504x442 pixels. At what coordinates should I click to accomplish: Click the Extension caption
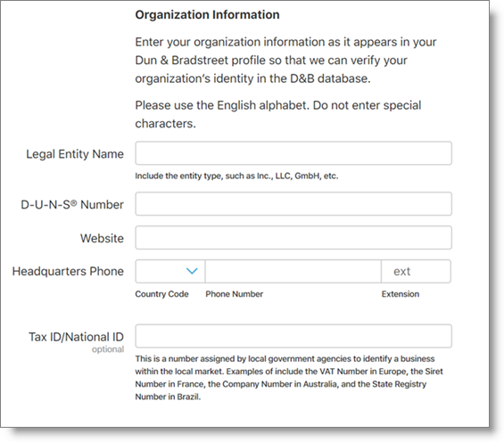coord(401,294)
